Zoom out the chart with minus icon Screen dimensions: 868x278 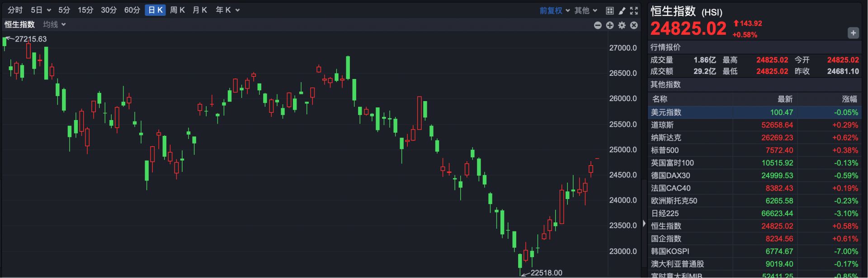[598, 25]
